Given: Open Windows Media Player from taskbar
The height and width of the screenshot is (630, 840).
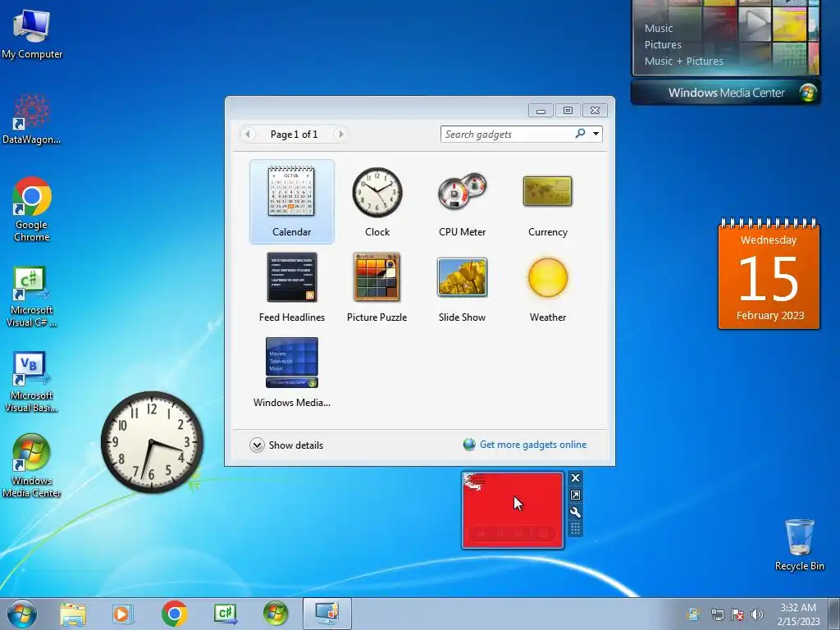Looking at the screenshot, I should point(123,614).
